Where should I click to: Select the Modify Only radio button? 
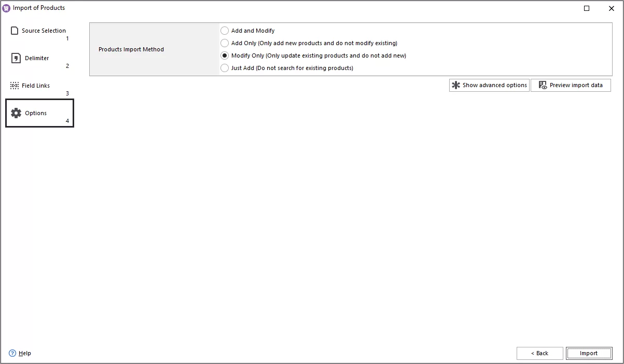[x=225, y=55]
